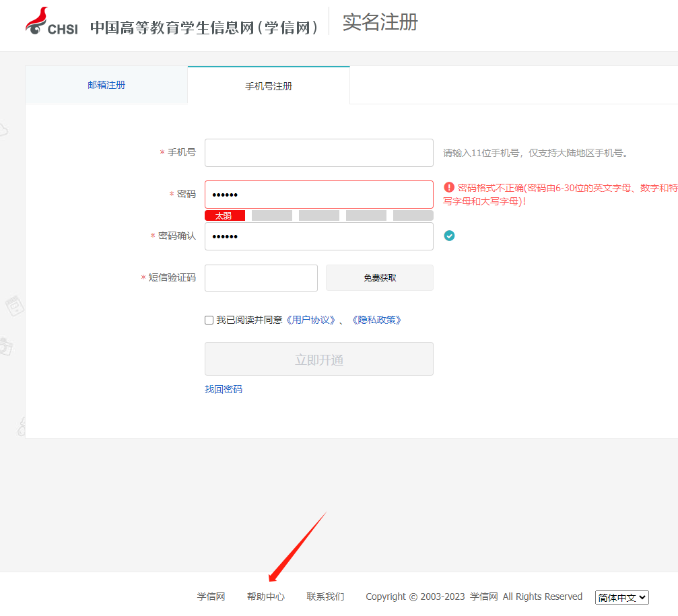The image size is (678, 616).
Task: Click into the 密码 password field
Action: point(318,195)
